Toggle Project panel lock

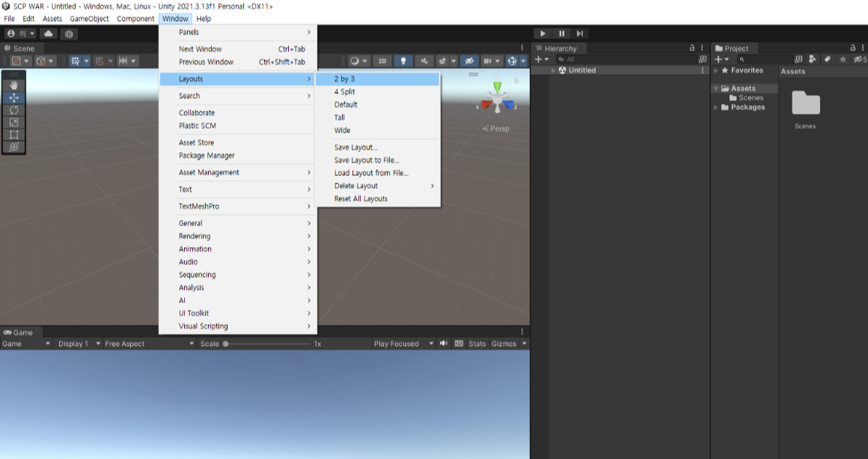click(x=853, y=48)
